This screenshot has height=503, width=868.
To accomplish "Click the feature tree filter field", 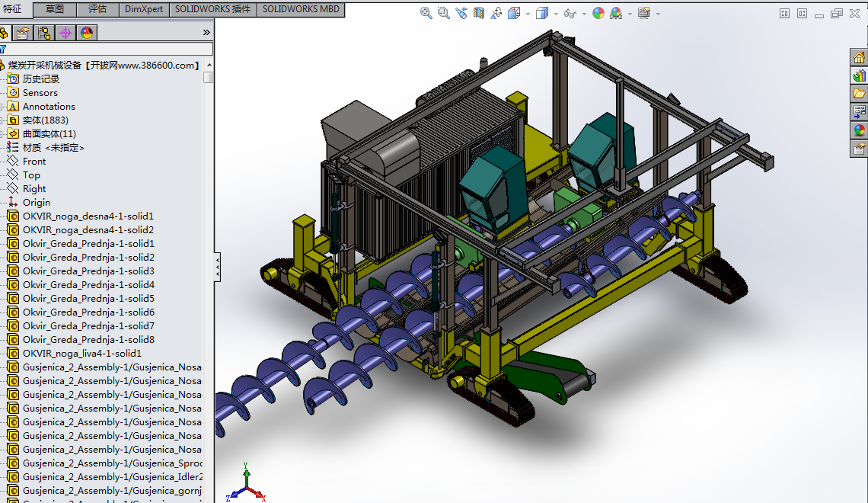I will tap(107, 49).
